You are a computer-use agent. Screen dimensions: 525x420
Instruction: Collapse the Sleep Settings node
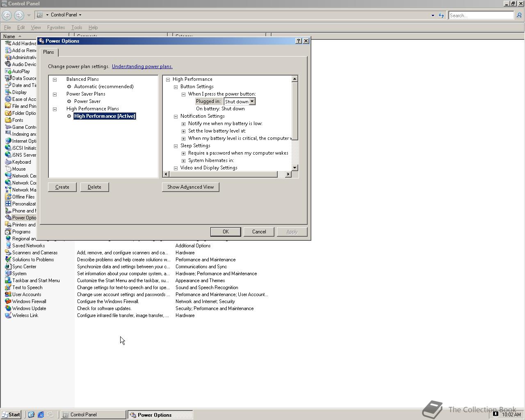tap(176, 146)
